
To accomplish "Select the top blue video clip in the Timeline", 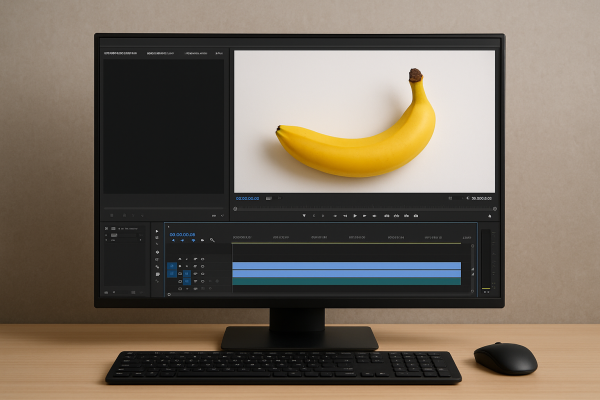I will (346, 266).
